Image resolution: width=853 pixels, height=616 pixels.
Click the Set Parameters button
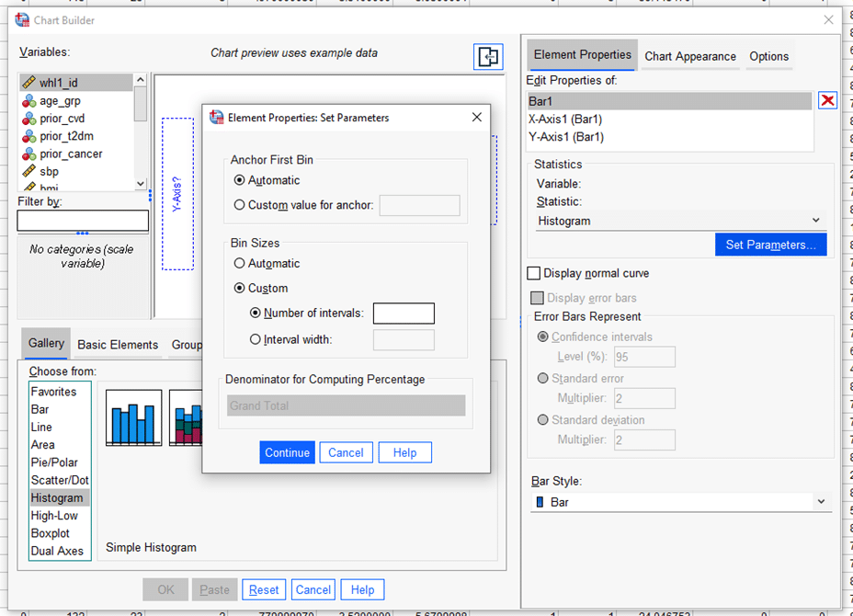(x=770, y=245)
